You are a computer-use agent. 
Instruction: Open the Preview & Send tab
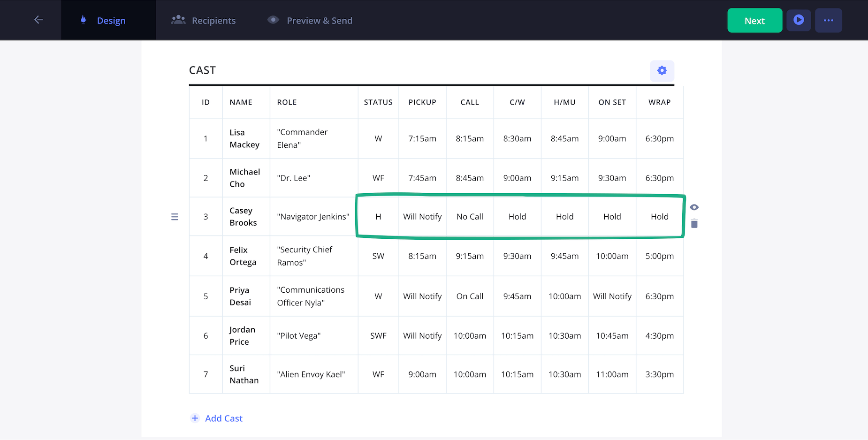click(310, 21)
